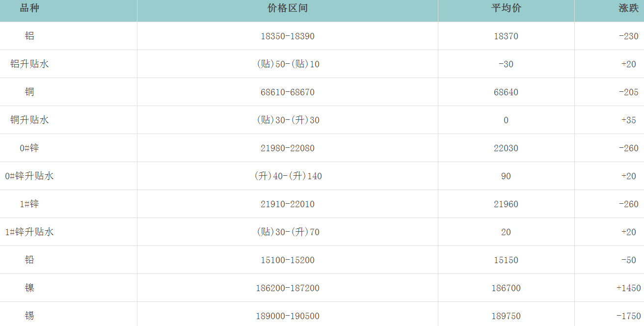Select the 1#锌升贴水 row label
644x326 pixels.
pyautogui.click(x=29, y=232)
